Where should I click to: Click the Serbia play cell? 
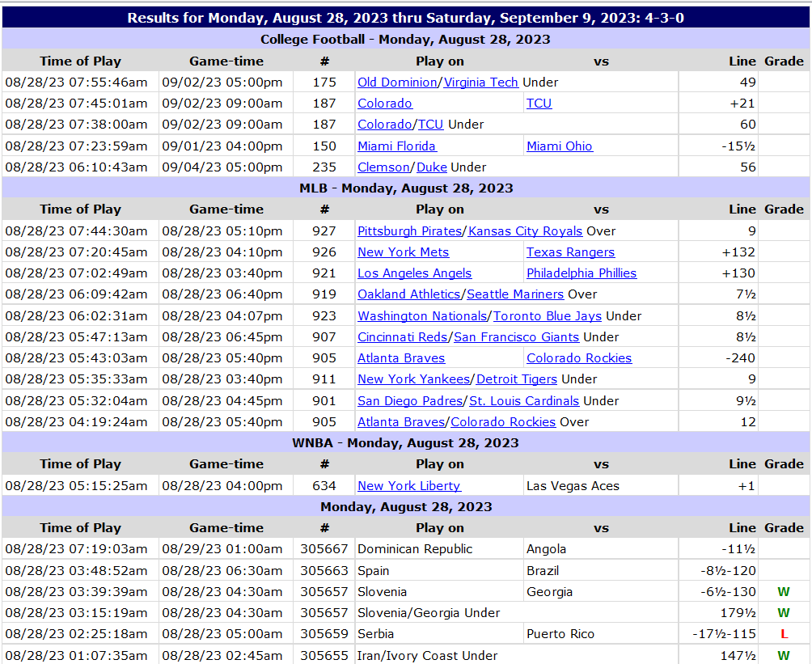(439, 634)
